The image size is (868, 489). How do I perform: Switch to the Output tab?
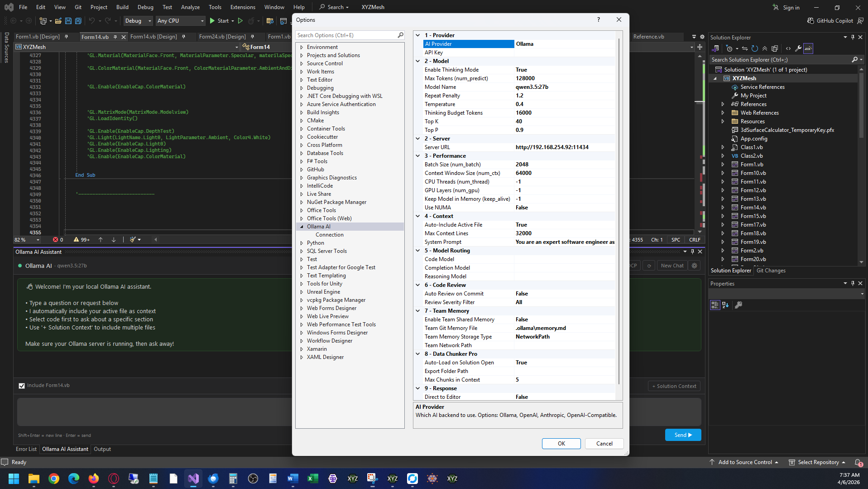point(102,449)
